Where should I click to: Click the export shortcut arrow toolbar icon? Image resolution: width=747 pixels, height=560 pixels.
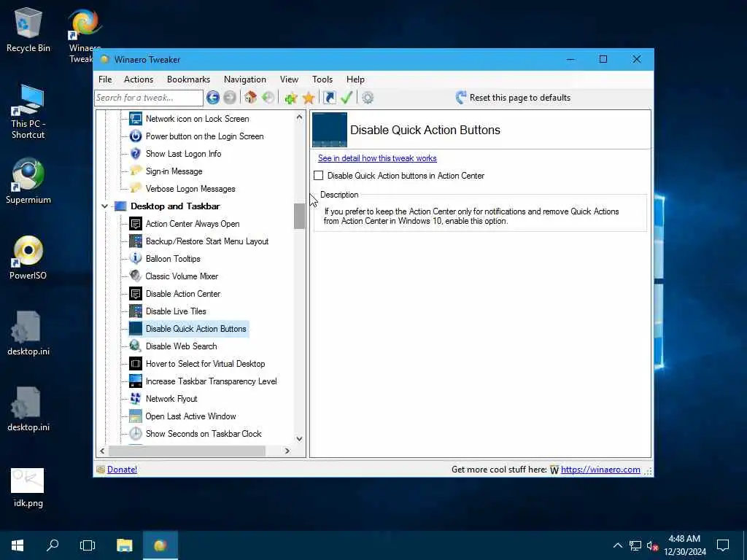[329, 98]
